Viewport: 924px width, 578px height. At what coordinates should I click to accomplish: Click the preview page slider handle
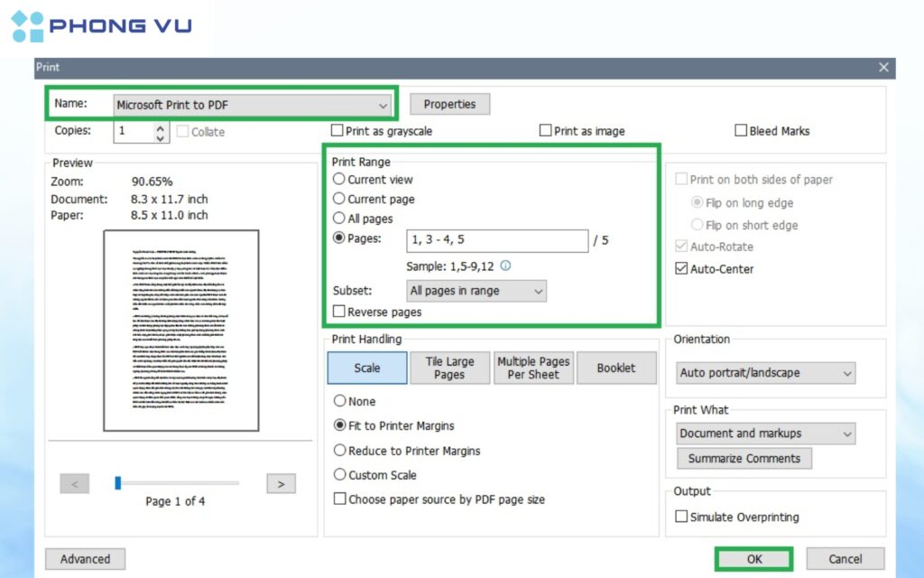tap(118, 483)
